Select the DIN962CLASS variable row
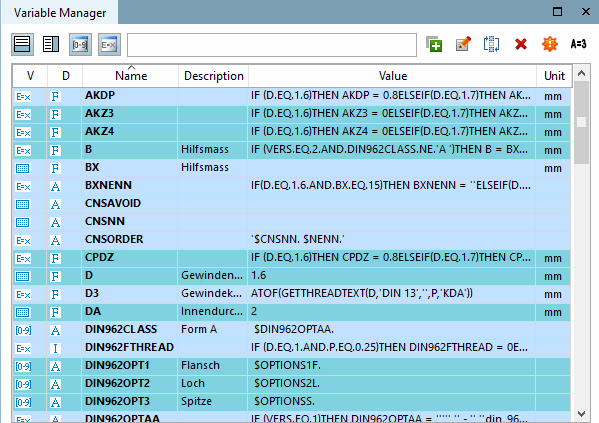The image size is (599, 423). (292, 329)
